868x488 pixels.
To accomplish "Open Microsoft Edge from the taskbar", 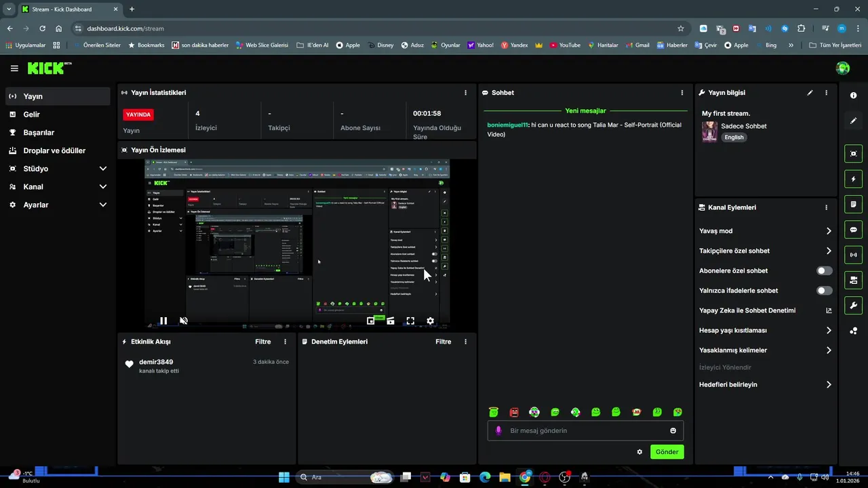I will (x=485, y=477).
